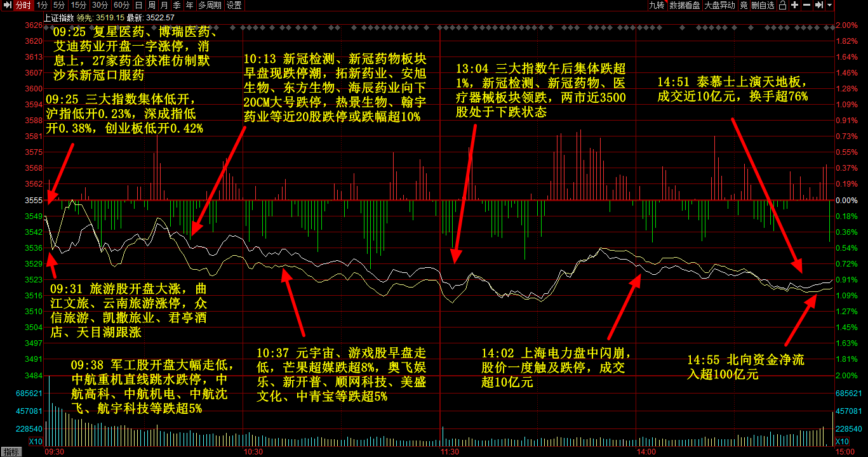Click the arrow icon left of 分时

pos(6,5)
